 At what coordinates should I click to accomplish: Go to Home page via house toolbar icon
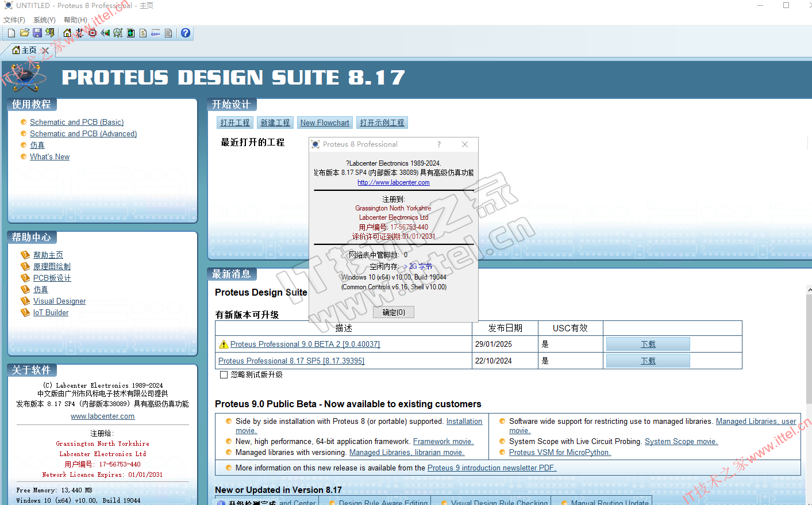coord(67,33)
